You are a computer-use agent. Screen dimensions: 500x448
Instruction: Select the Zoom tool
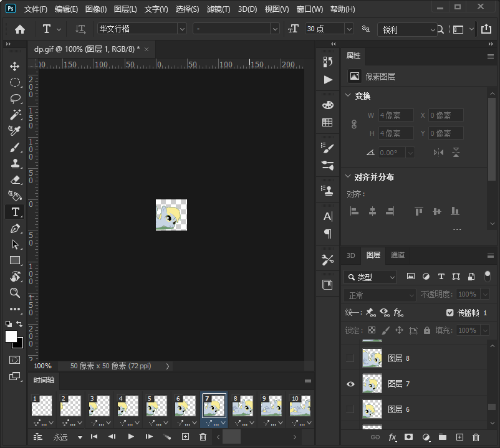[x=15, y=293]
